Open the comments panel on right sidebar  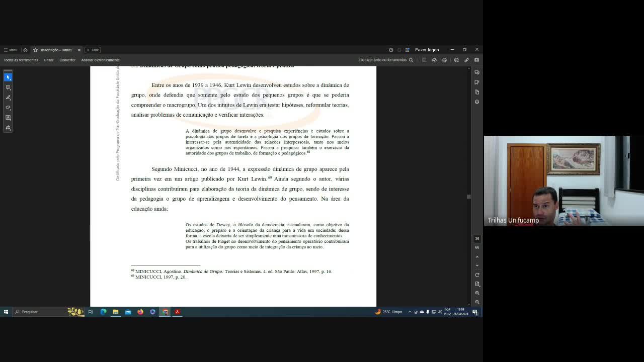[x=477, y=72]
